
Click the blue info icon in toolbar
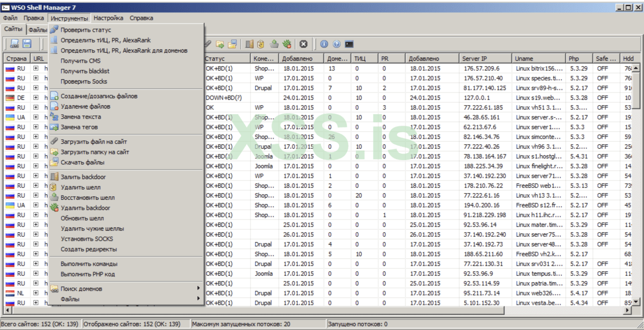[x=324, y=44]
